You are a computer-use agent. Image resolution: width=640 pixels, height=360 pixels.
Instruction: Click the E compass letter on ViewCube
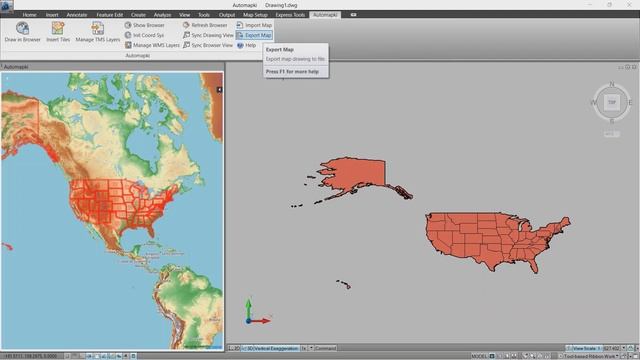(630, 102)
